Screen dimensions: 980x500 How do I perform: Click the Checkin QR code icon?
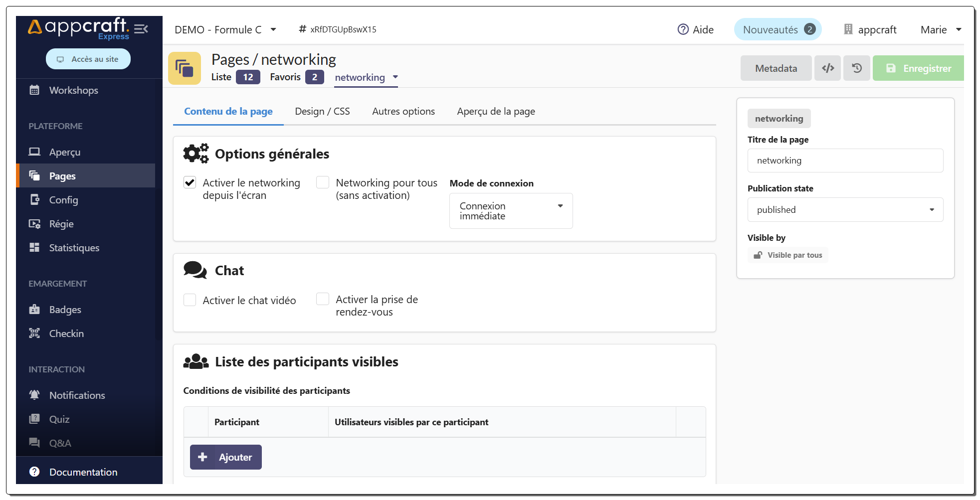pyautogui.click(x=34, y=333)
